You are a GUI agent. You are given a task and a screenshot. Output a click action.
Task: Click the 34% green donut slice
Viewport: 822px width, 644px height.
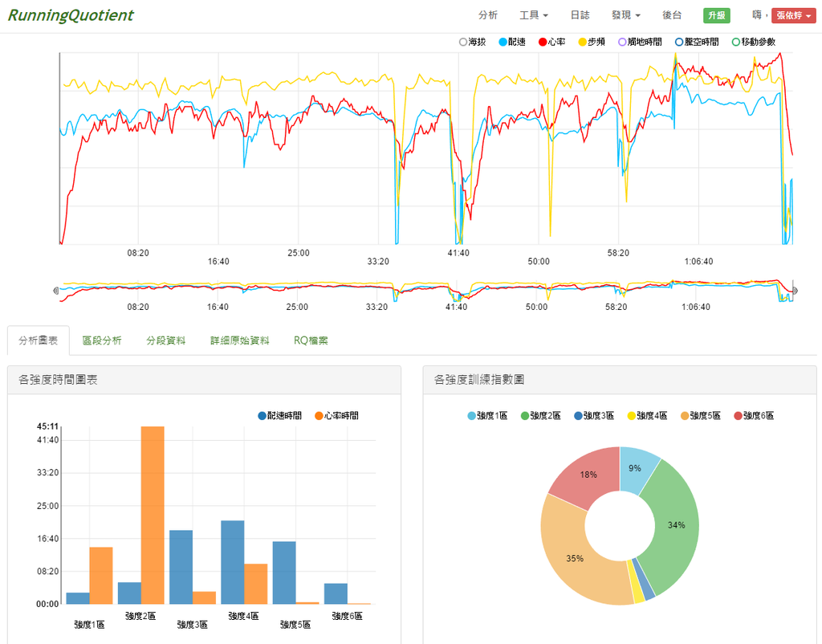pos(676,524)
